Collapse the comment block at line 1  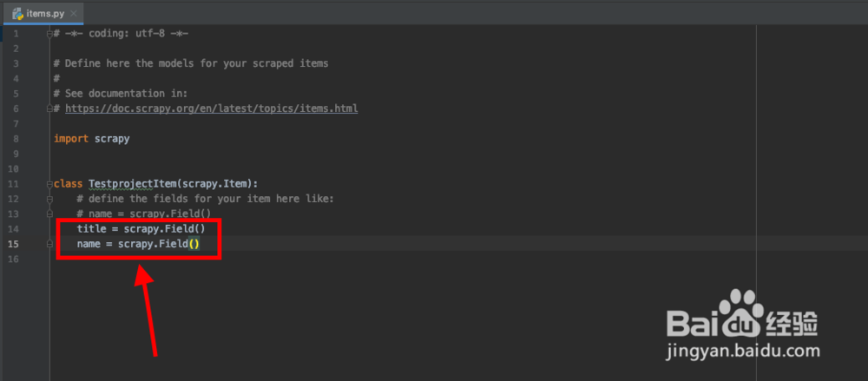[x=49, y=34]
